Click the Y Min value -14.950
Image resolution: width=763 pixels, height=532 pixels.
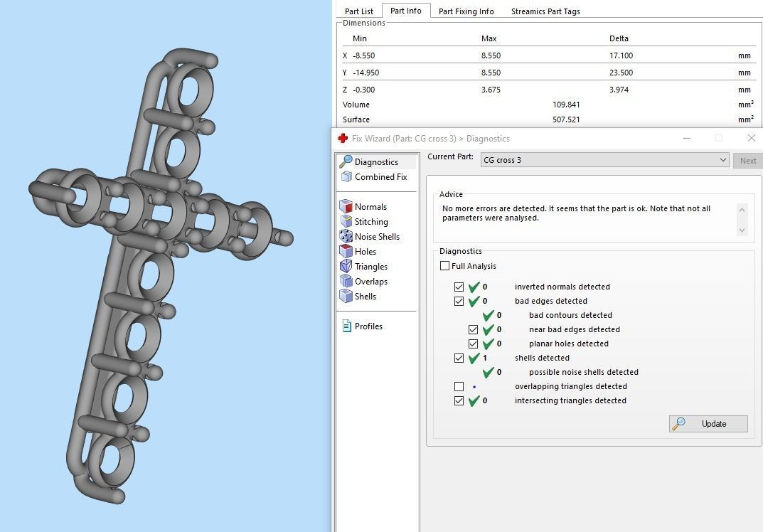click(366, 73)
